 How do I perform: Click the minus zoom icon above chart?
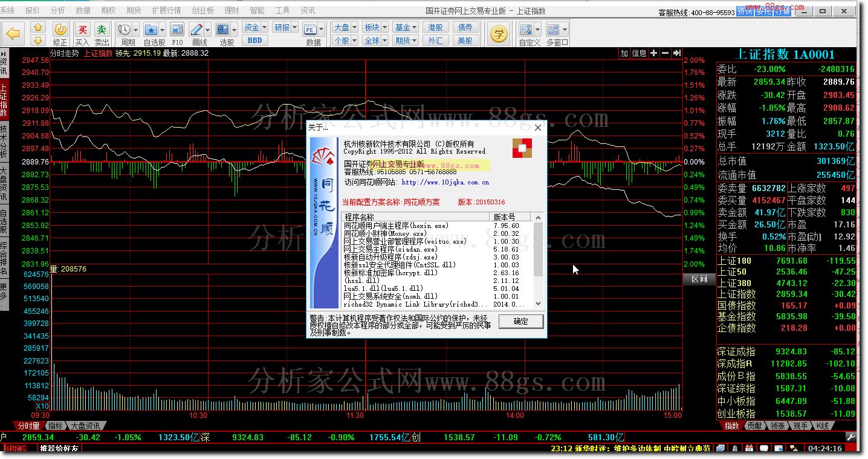(665, 53)
